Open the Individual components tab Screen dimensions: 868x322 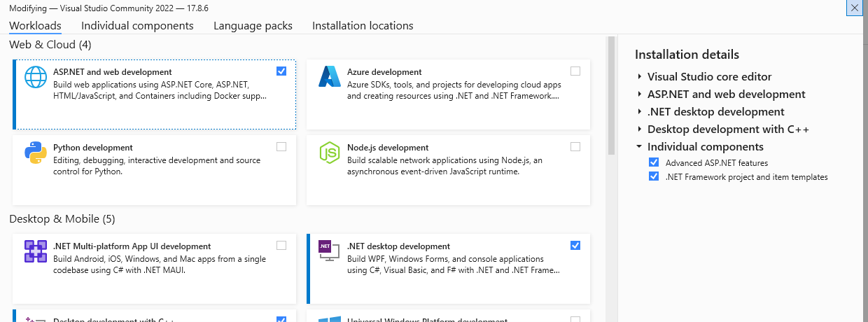coord(137,26)
